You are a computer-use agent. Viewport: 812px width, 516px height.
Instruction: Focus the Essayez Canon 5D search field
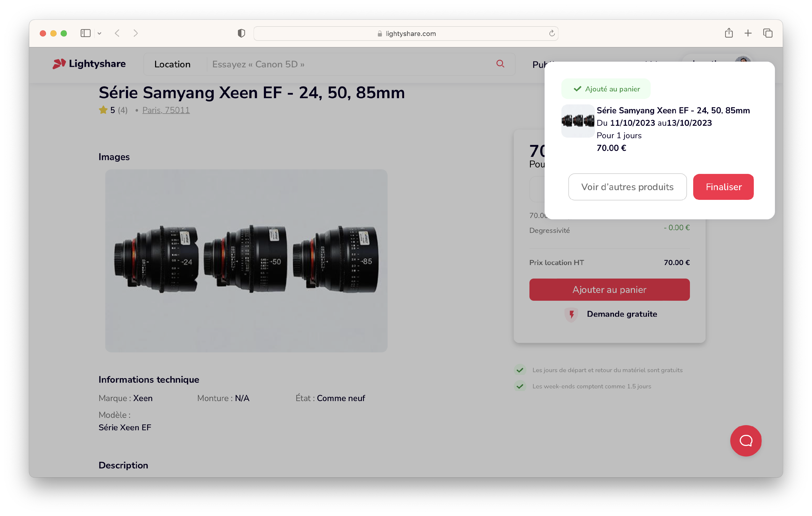[x=351, y=64]
